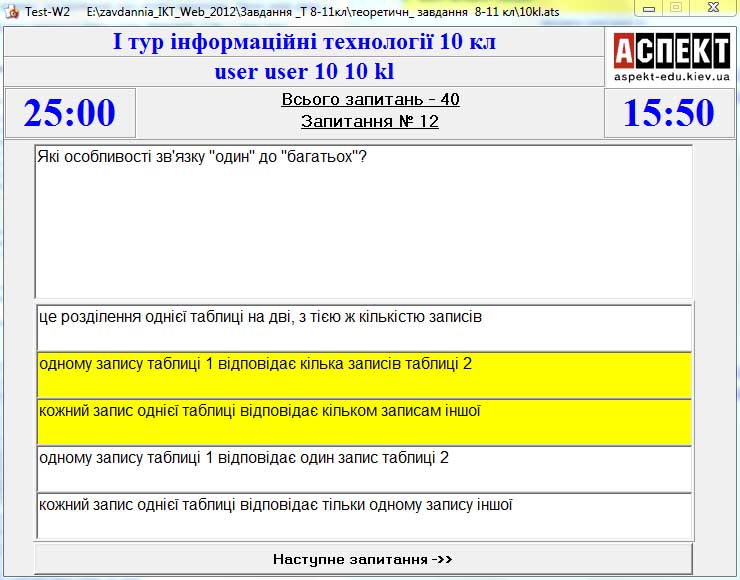Viewport: 740px width, 580px height.
Task: Open the aspekt-edu.kiev.ua link under logo
Action: click(x=671, y=77)
